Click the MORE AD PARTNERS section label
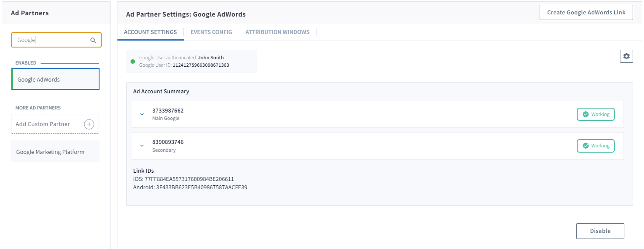 tap(38, 108)
